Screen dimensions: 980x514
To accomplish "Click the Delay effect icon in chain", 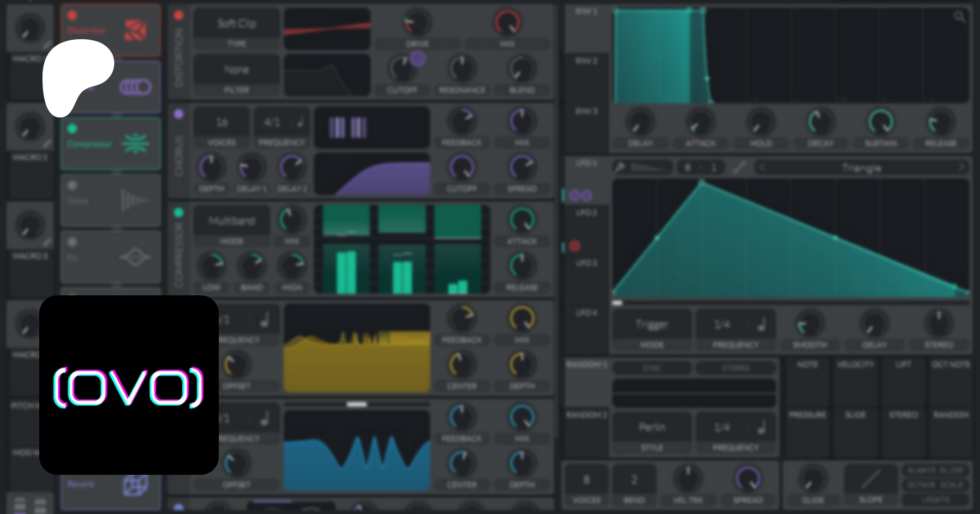I will pyautogui.click(x=134, y=201).
